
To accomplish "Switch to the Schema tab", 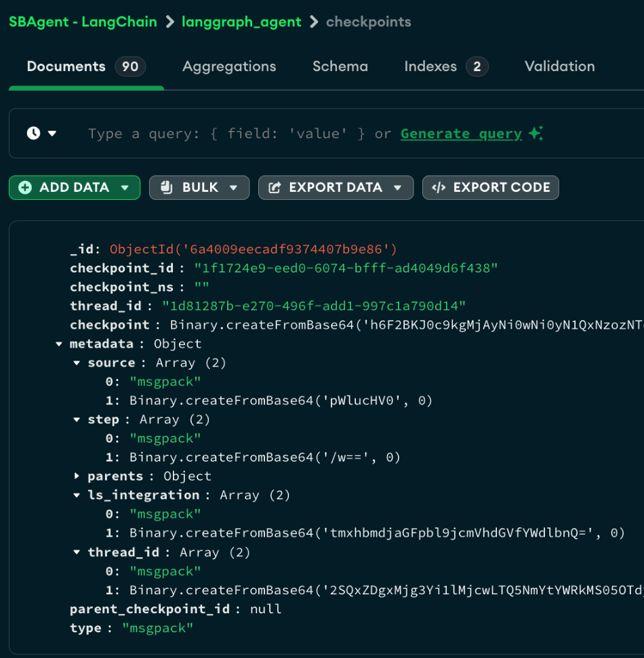I will pyautogui.click(x=340, y=66).
